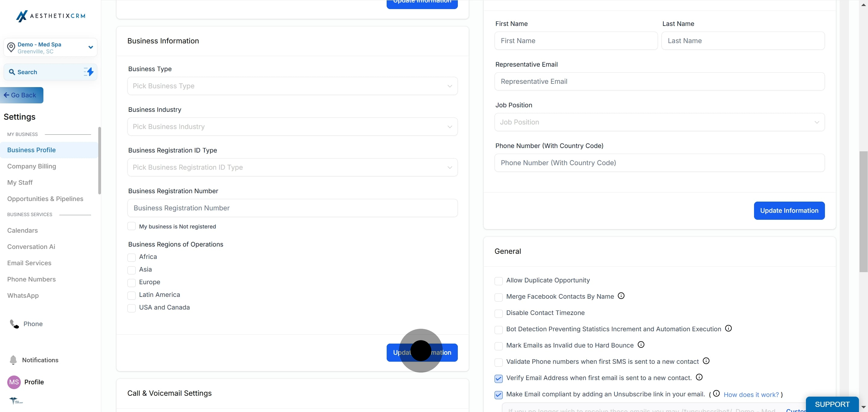Open the Phone dialer icon
Image resolution: width=868 pixels, height=412 pixels.
tap(14, 324)
